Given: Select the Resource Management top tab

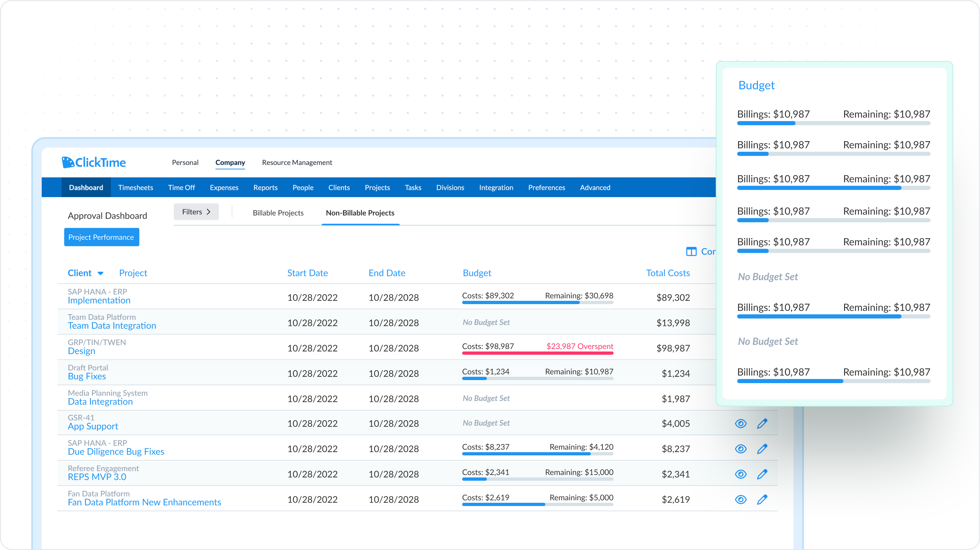Looking at the screenshot, I should click(297, 162).
